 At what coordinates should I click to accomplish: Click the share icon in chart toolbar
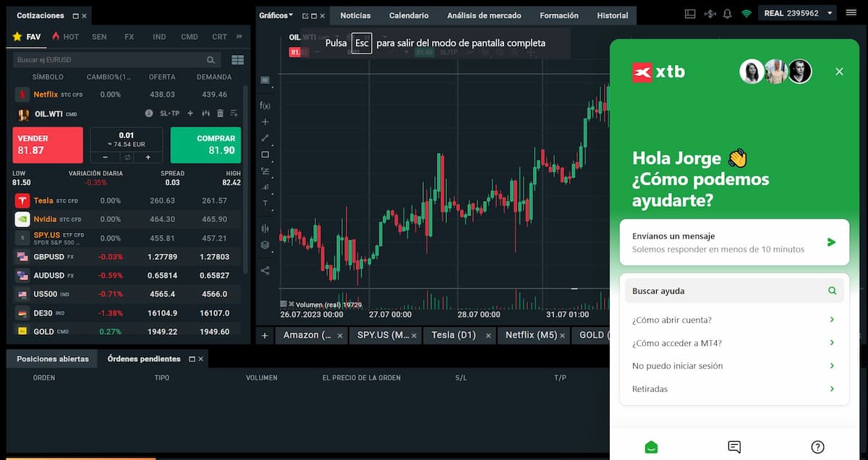265,271
